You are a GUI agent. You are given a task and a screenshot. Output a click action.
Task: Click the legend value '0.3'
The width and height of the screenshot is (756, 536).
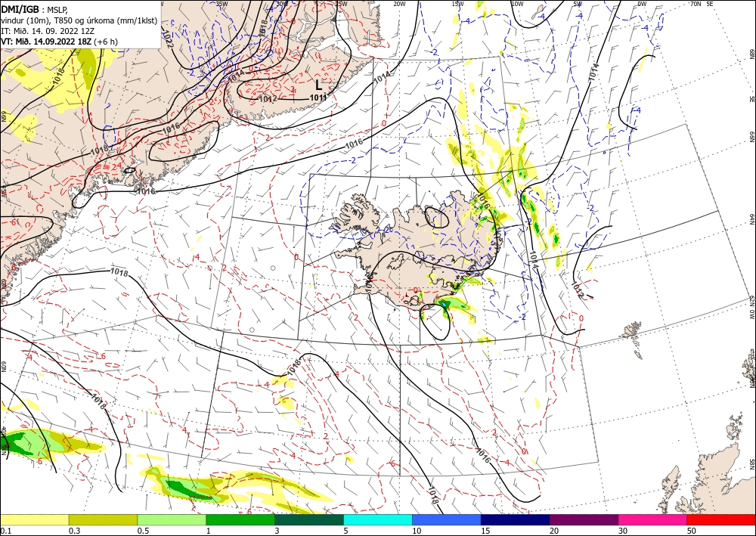[74, 531]
